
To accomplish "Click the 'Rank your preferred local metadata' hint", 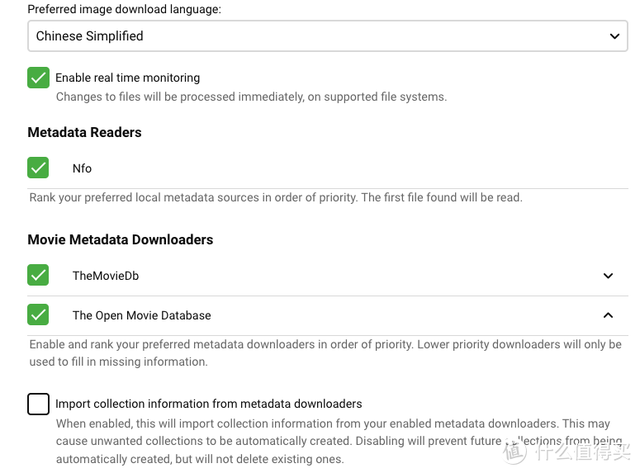I will 276,198.
